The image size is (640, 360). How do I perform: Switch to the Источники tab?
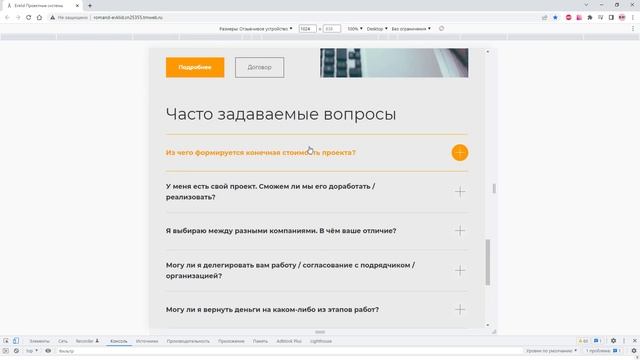pos(147,341)
